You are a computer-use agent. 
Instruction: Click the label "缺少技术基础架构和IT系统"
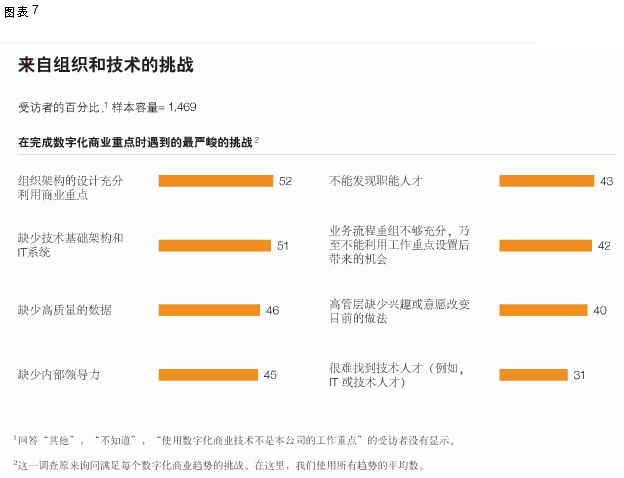pos(70,245)
